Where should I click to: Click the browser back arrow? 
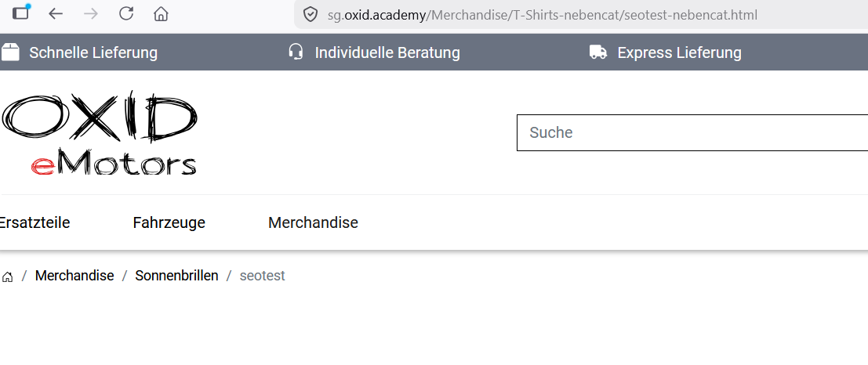tap(56, 14)
